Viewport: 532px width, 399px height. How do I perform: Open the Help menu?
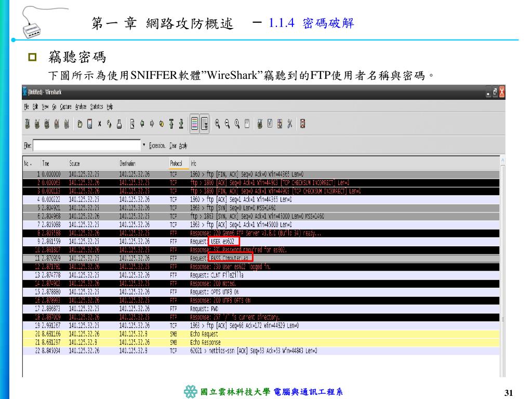[x=110, y=107]
